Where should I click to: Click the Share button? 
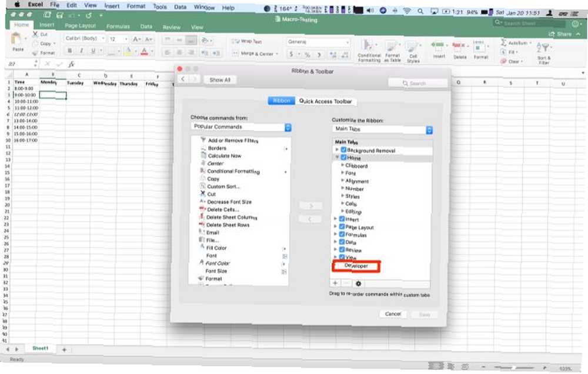(560, 34)
